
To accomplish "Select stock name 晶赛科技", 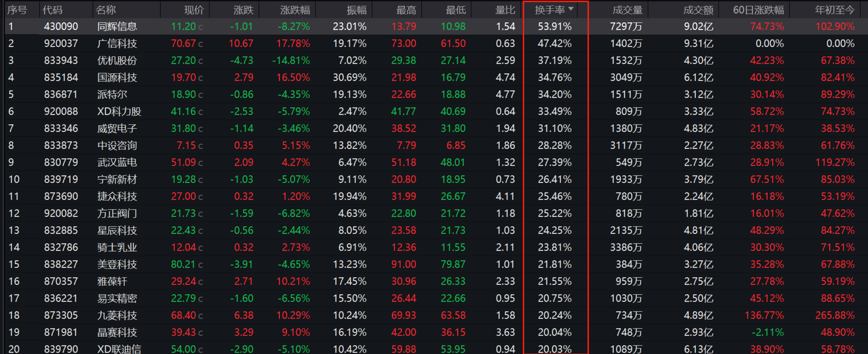I will point(117,332).
